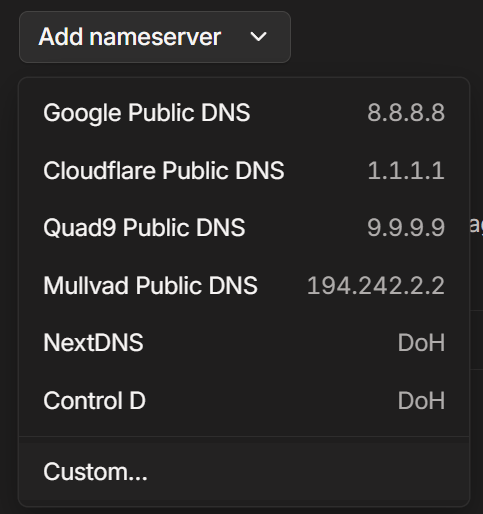This screenshot has width=483, height=514.
Task: Click the 1.1.1.1 address text
Action: [406, 171]
